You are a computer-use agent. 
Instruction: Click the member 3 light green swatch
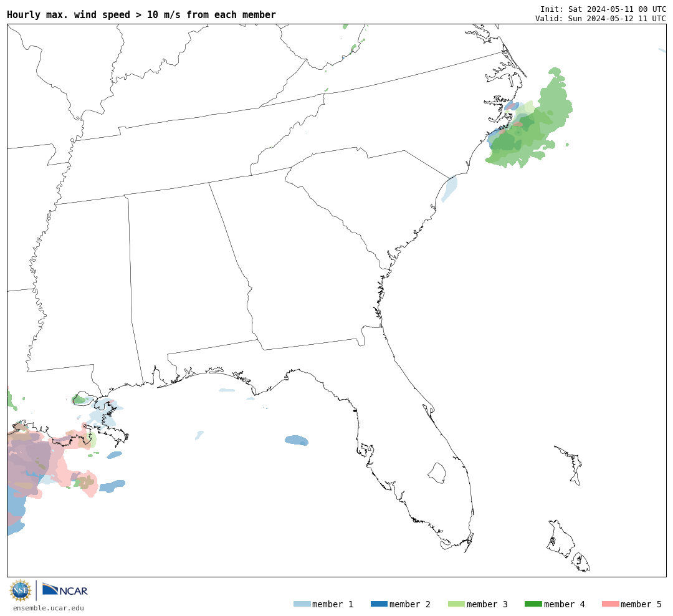click(456, 604)
